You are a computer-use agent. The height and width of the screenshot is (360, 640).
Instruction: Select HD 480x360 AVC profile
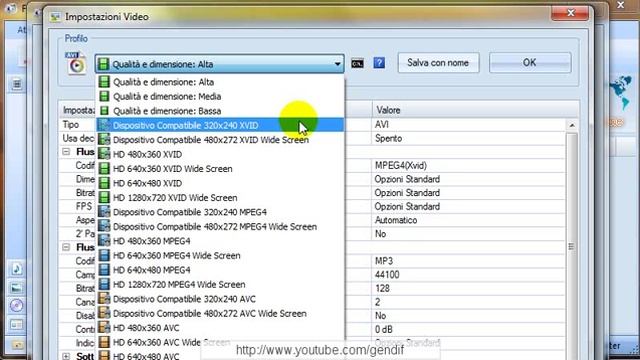[220, 328]
